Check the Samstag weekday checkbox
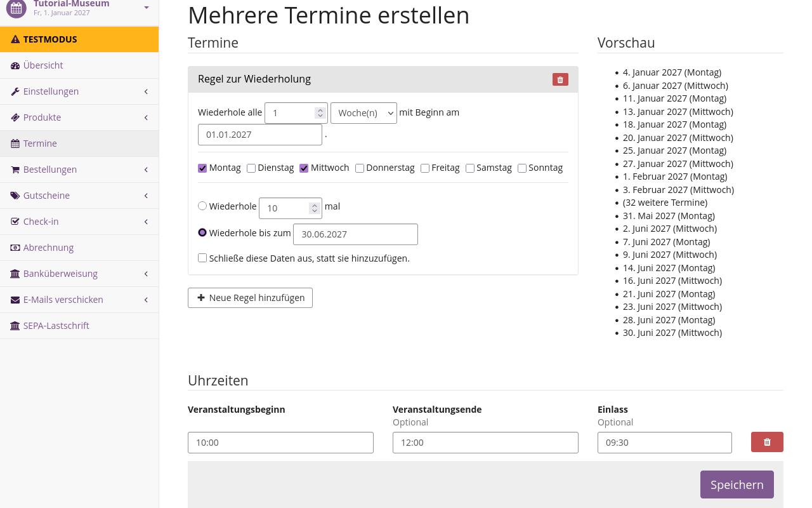This screenshot has width=812, height=508. pos(470,168)
